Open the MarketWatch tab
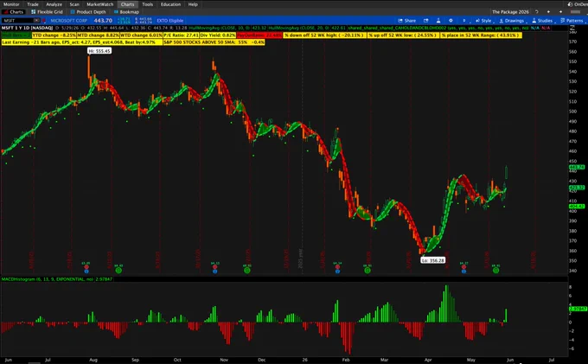The height and width of the screenshot is (364, 588). click(x=99, y=4)
